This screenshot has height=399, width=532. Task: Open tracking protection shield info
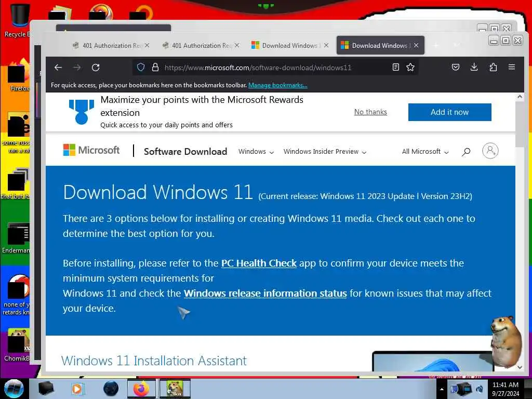click(x=141, y=67)
